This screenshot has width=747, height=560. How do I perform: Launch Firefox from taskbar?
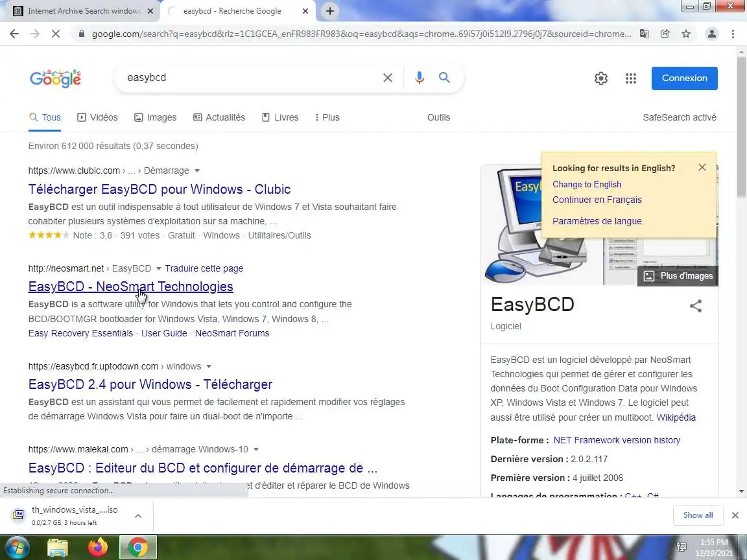coord(98,548)
